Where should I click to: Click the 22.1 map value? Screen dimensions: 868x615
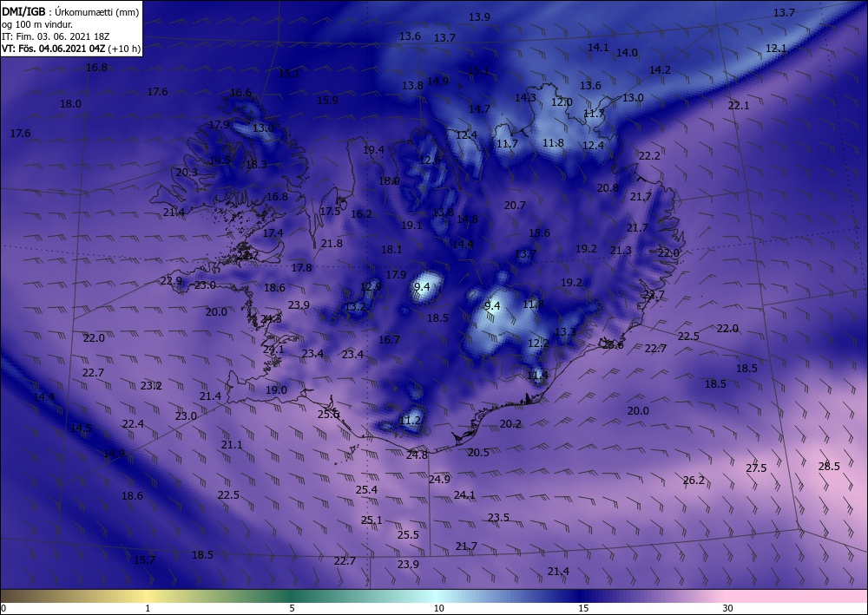click(x=739, y=105)
